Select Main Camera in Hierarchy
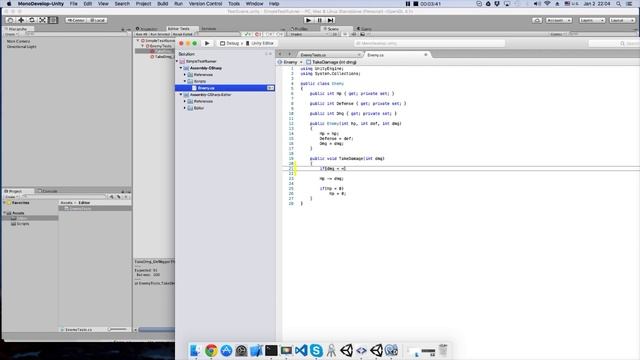The image size is (640, 360). pos(18,41)
